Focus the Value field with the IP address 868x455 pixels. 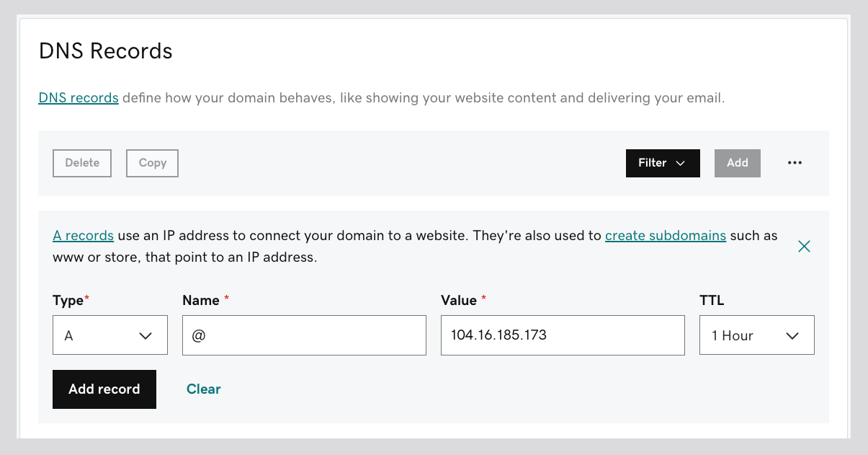[x=563, y=335]
